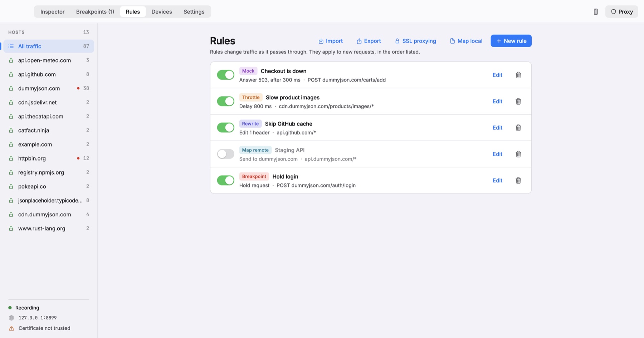Click the lock icon beside api.github.com
This screenshot has height=338, width=644.
[11, 74]
